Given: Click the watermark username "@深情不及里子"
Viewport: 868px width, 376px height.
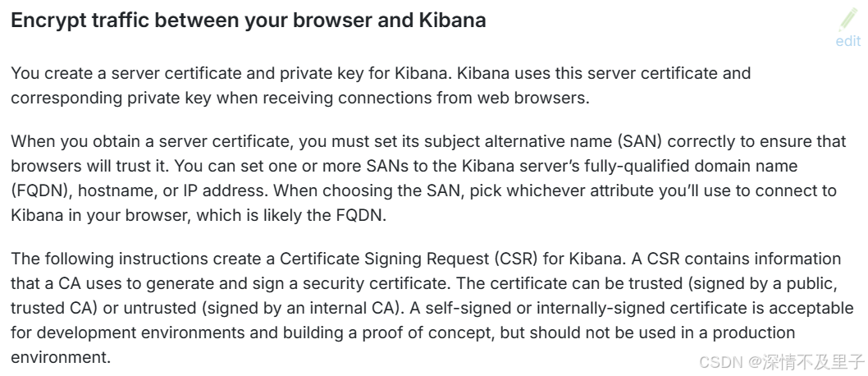Looking at the screenshot, I should tap(806, 362).
